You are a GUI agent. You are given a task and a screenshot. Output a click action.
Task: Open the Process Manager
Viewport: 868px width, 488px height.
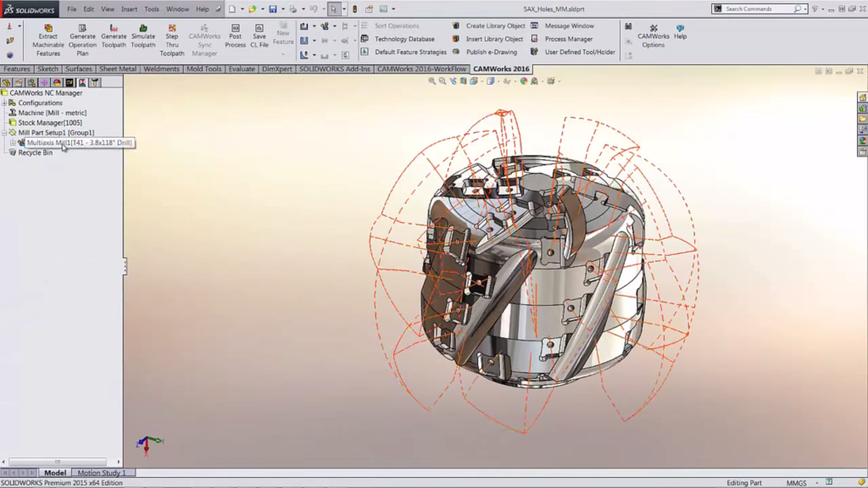pyautogui.click(x=562, y=39)
